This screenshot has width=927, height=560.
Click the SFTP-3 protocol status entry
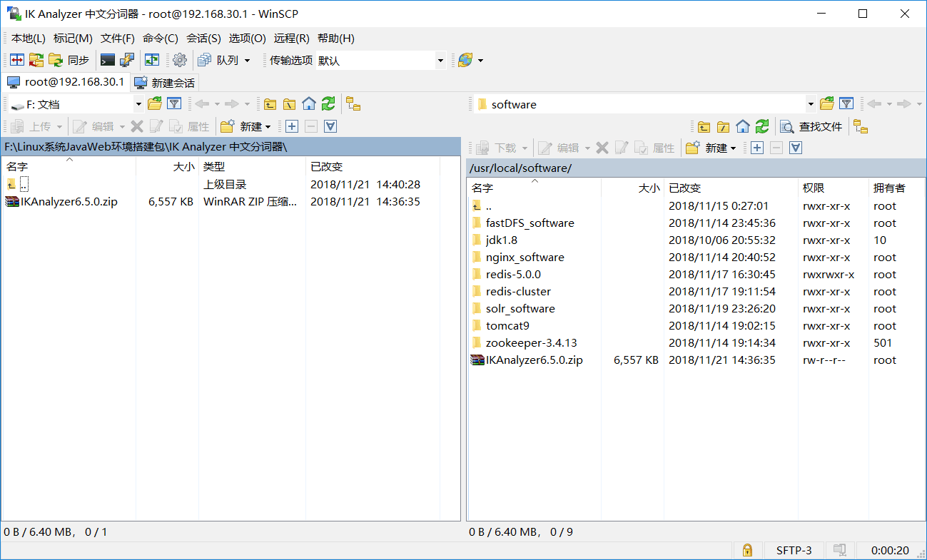pyautogui.click(x=794, y=550)
